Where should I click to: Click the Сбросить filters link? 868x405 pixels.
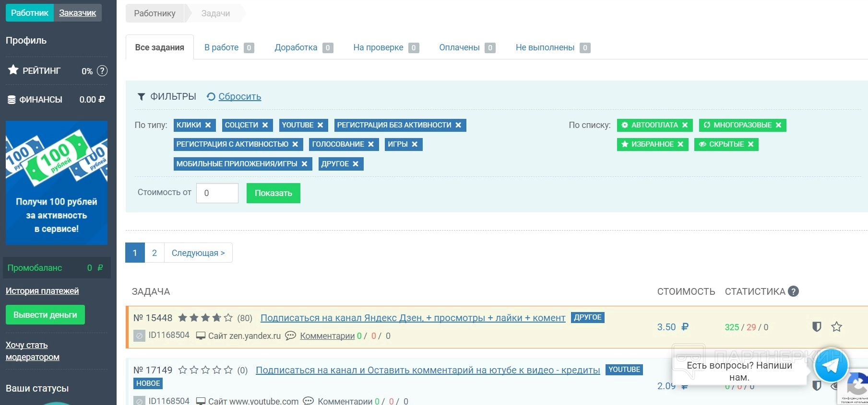point(240,97)
